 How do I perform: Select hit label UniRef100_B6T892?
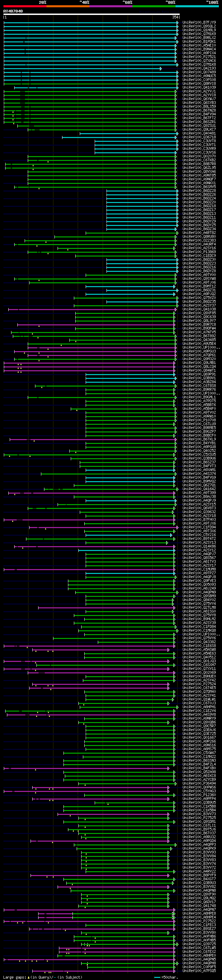coord(199,336)
